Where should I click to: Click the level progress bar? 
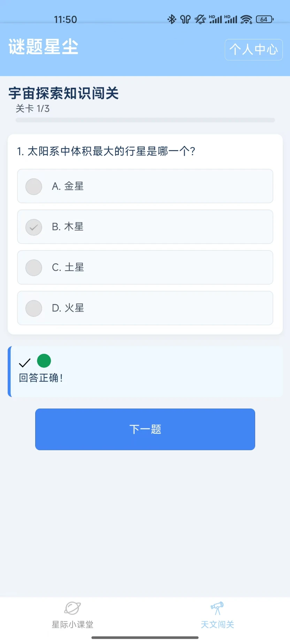coord(145,120)
